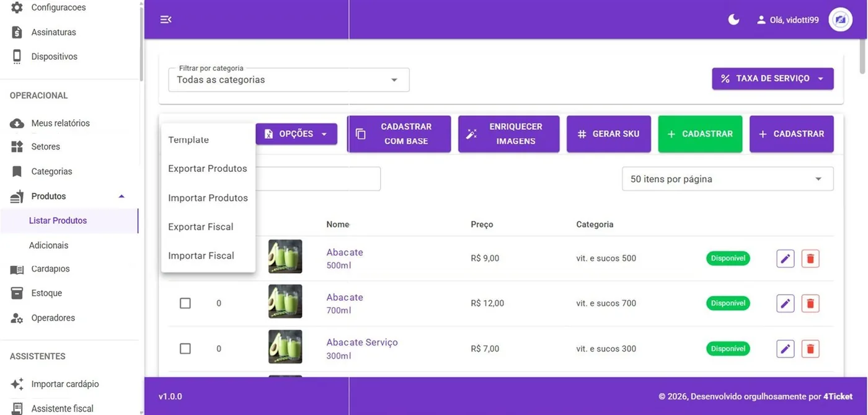Choose Importar Fiscal from the menu

[208, 256]
